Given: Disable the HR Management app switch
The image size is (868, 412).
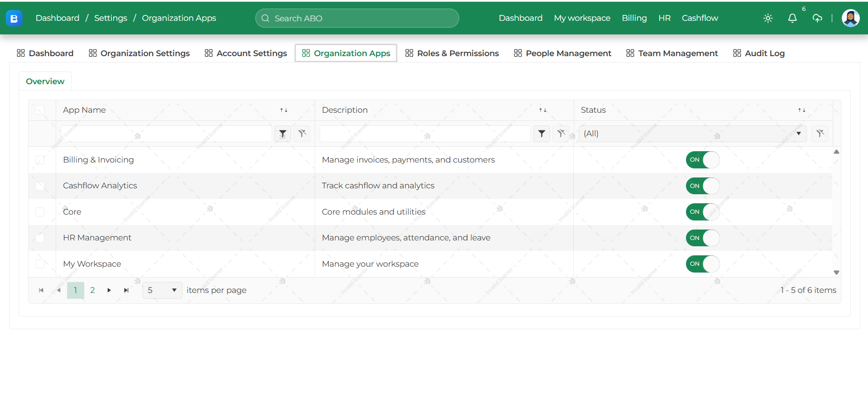Looking at the screenshot, I should click(703, 238).
